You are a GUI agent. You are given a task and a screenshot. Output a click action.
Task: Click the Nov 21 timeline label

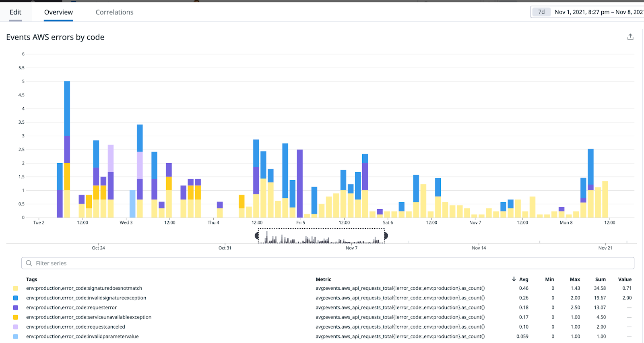point(605,248)
